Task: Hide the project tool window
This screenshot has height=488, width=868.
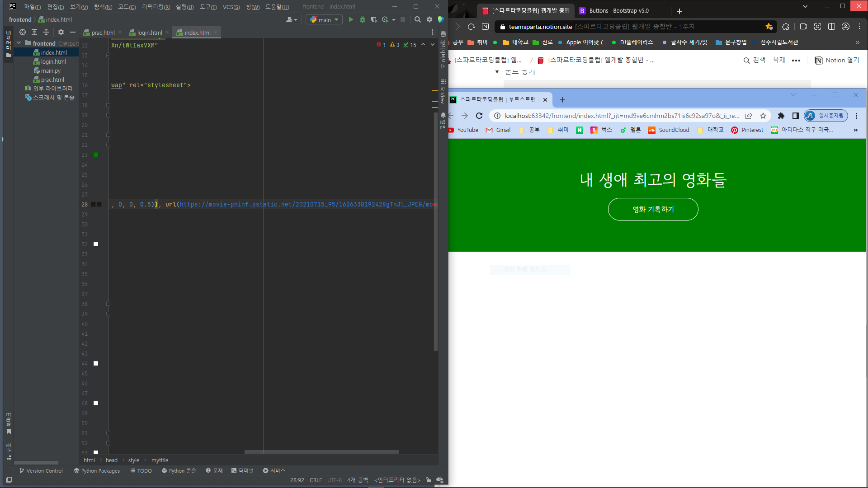Action: pyautogui.click(x=72, y=32)
